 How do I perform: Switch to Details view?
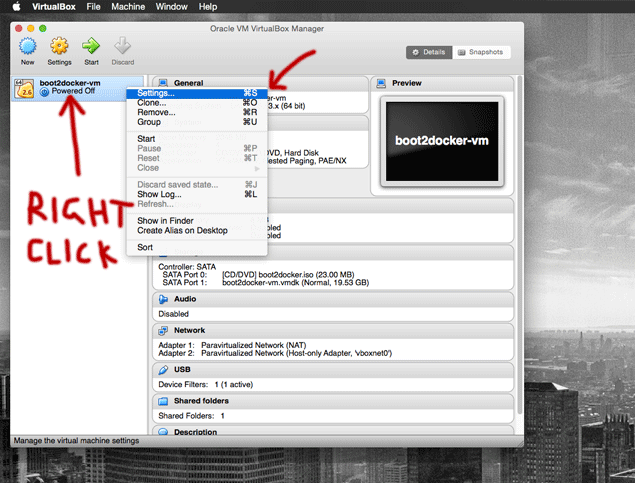click(x=429, y=52)
